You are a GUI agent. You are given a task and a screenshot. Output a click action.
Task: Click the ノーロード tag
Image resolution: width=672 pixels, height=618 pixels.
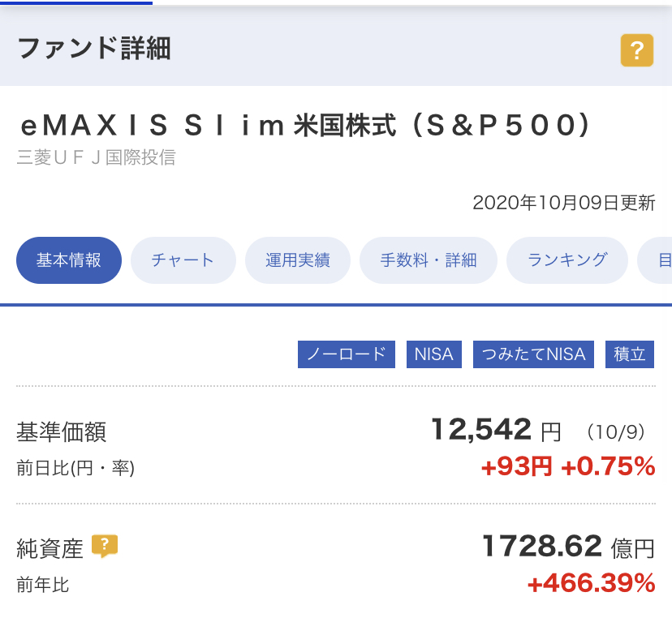(347, 354)
